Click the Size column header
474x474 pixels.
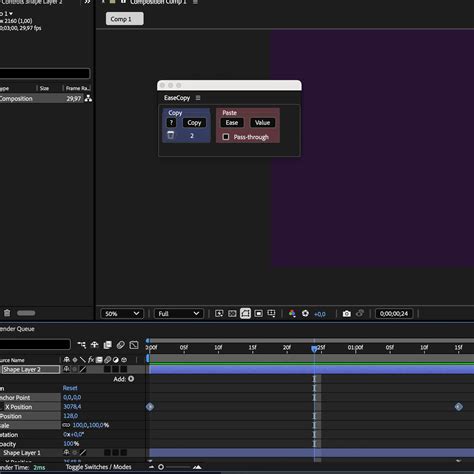coord(44,88)
